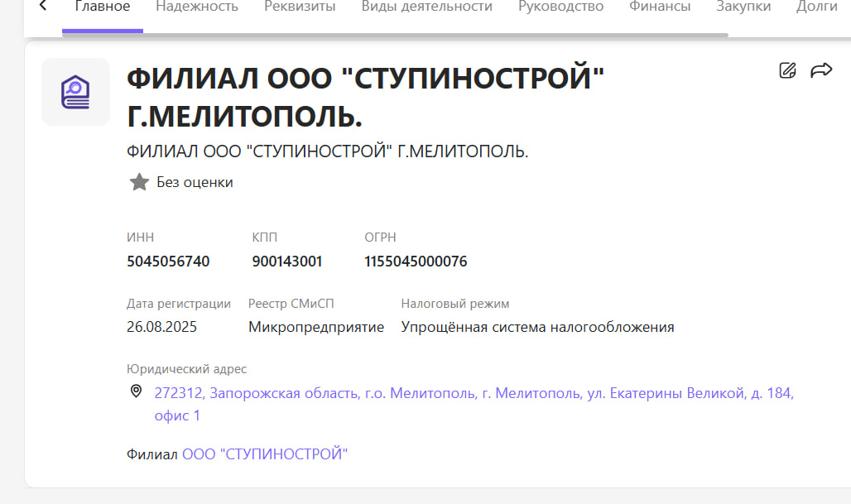The image size is (851, 504).
Task: Open the Реквизиты tab
Action: coord(300,7)
